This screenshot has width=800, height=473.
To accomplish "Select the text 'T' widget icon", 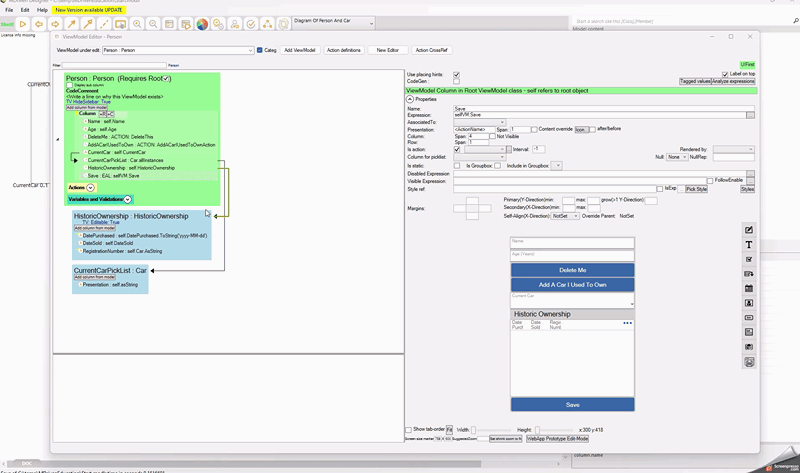I will coord(749,245).
